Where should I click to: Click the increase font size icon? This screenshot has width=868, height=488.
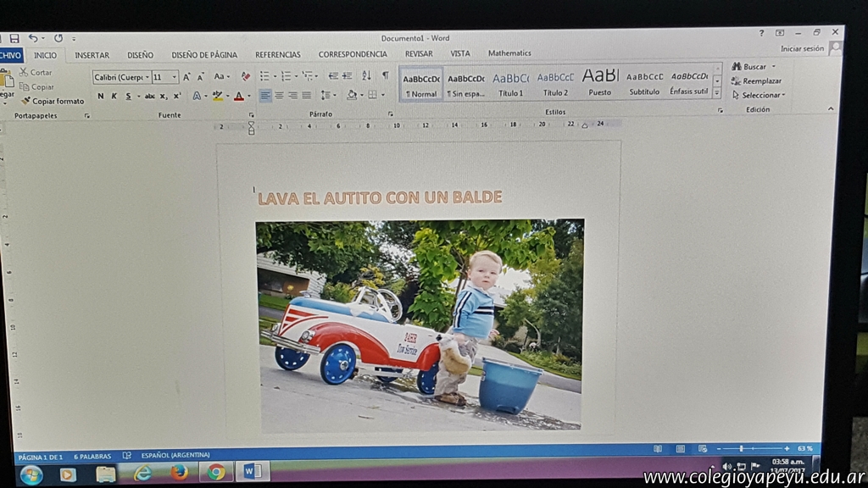pos(186,77)
